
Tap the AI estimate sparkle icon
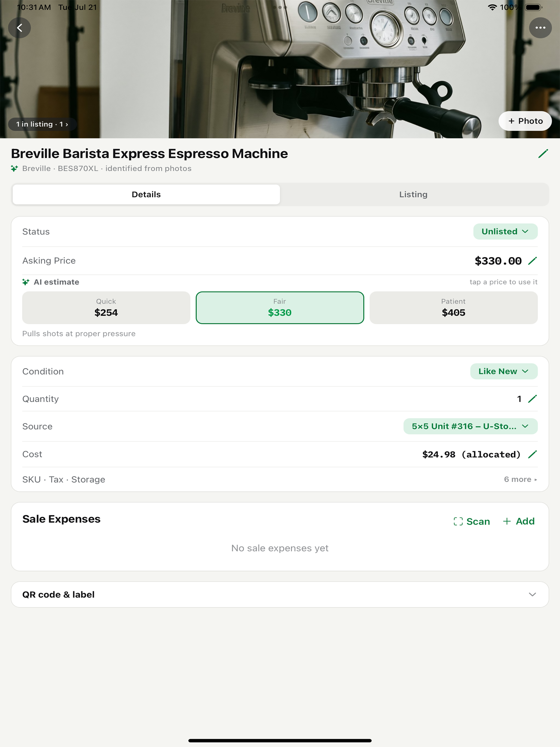tap(26, 282)
